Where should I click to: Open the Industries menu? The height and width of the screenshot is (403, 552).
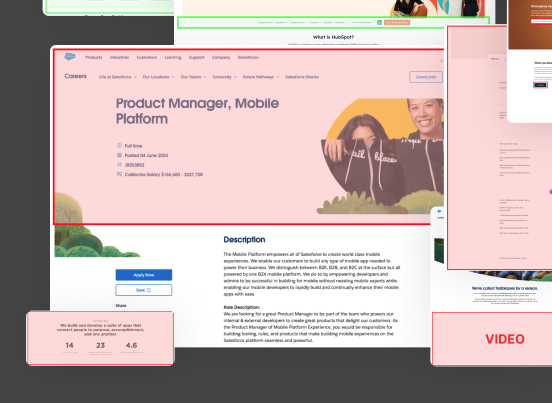click(119, 57)
